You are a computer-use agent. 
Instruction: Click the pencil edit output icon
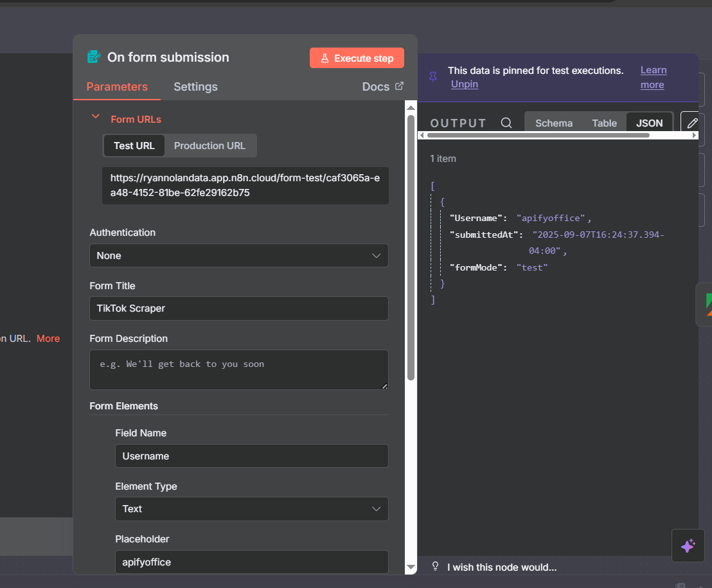pos(691,123)
